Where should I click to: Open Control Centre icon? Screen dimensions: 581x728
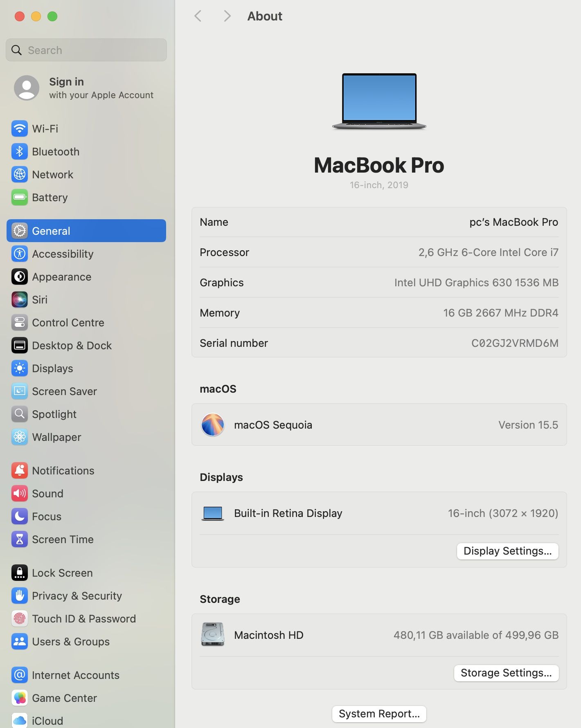pos(20,323)
